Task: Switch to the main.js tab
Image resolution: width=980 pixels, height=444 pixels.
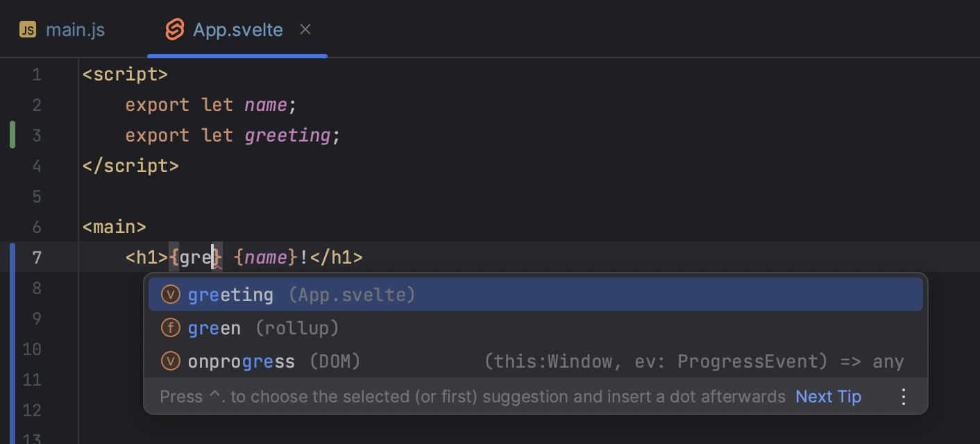Action: click(75, 29)
